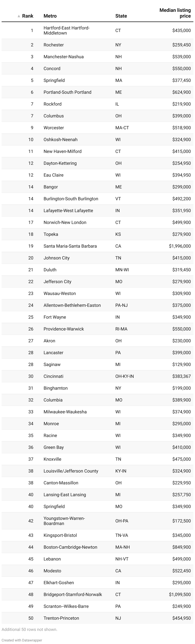Image resolution: width=195 pixels, height=644 pixels.
Task: Select the Saginaw price $129,900
Action: 181,365
